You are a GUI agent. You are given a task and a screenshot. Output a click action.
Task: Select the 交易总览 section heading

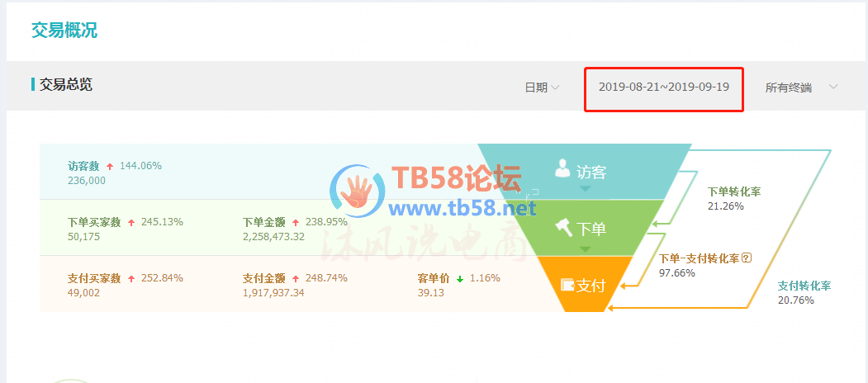click(x=65, y=85)
